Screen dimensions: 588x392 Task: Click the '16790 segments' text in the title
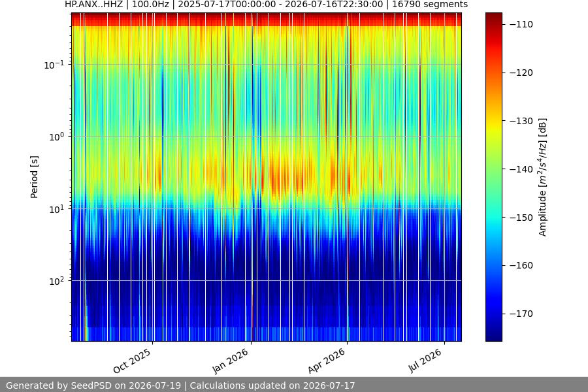pos(430,5)
